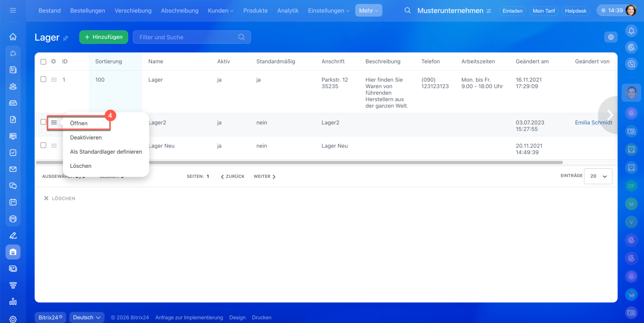Select Als Standardlager definieren menu entry
This screenshot has height=323, width=644.
106,152
